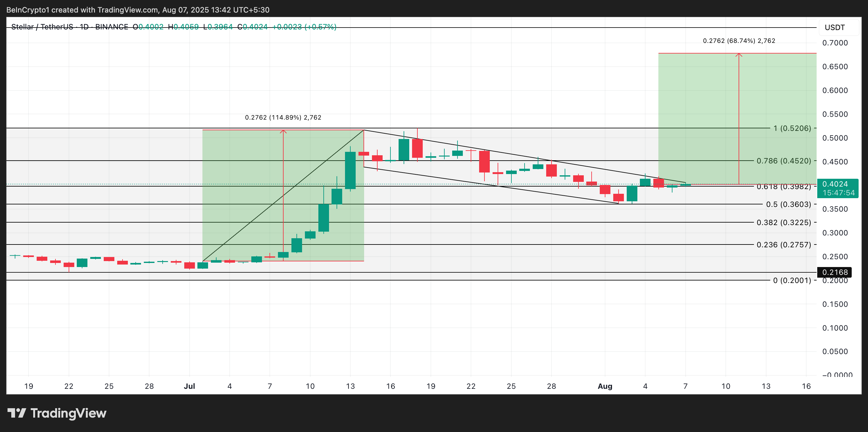Select the Aug label on the date axis

[605, 386]
